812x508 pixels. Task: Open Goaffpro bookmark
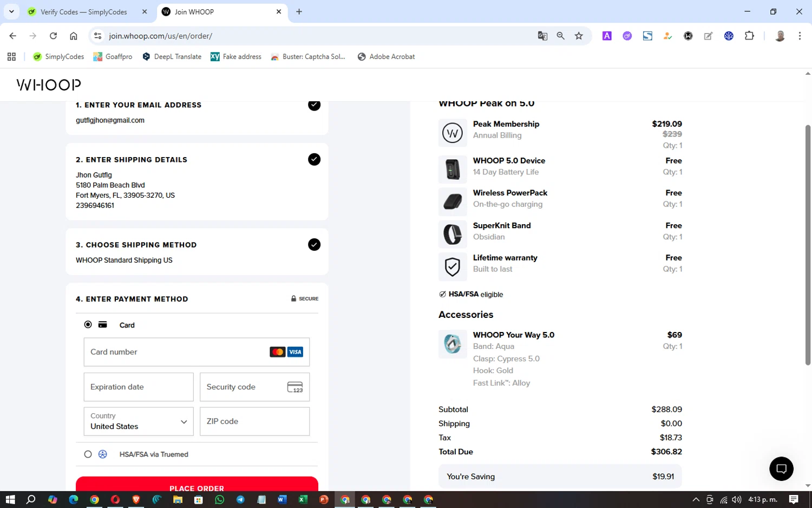coord(113,56)
